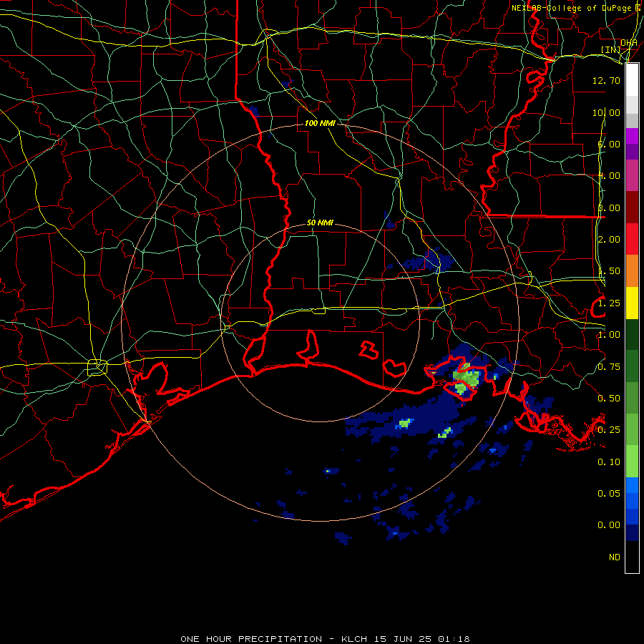The width and height of the screenshot is (644, 644).
Task: Click the 12.70 legend value
Action: [606, 80]
